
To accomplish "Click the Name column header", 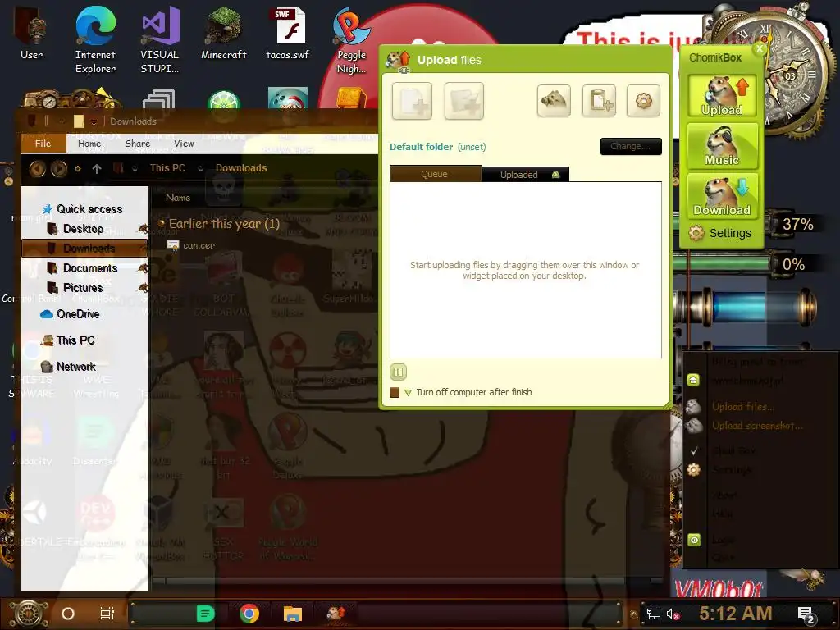I will (178, 198).
